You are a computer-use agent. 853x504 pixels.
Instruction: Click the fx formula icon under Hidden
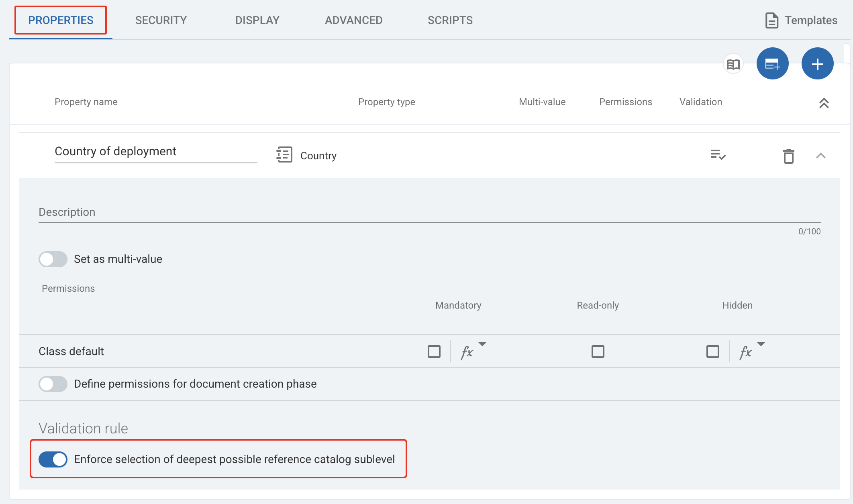coord(745,352)
